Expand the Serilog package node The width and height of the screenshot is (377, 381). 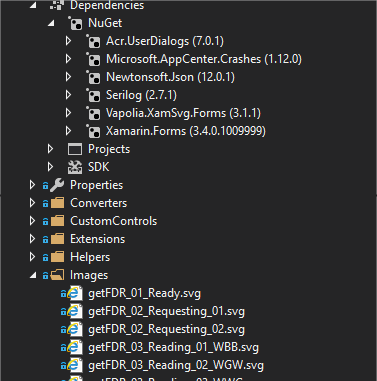coord(68,95)
